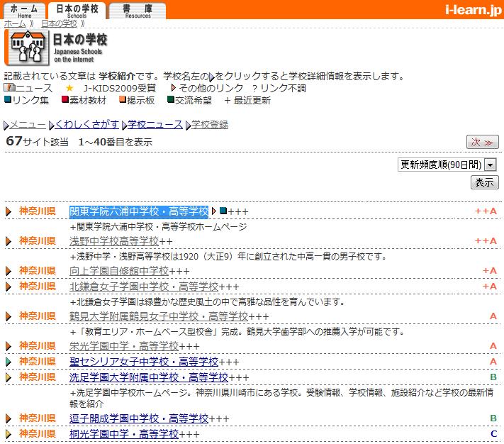Click the ニュース news icon in legend
The width and height of the screenshot is (504, 444).
(9, 87)
